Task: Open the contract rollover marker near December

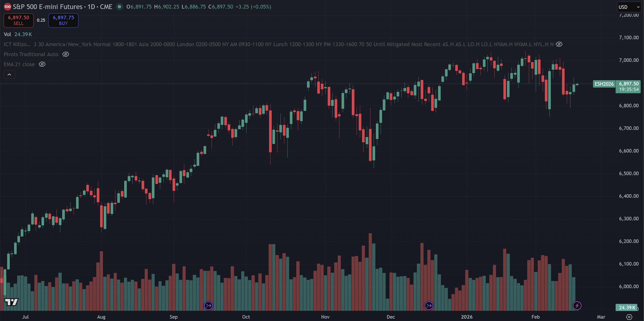Action: tap(429, 306)
